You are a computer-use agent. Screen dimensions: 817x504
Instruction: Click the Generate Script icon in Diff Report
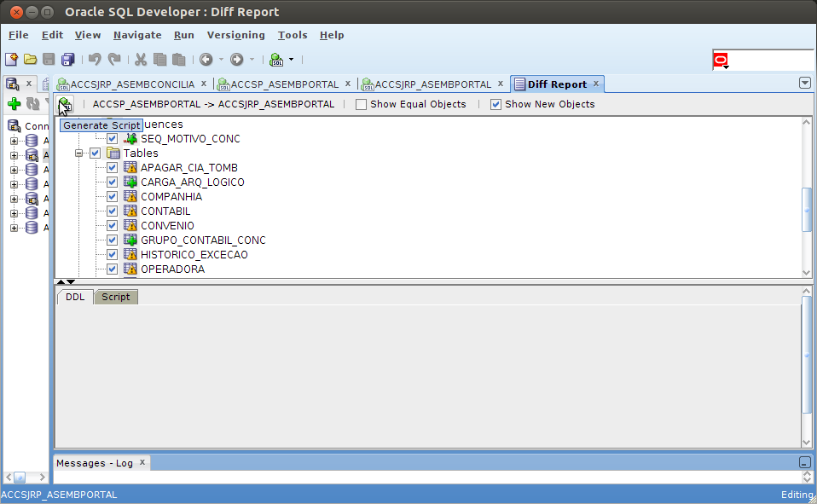click(66, 104)
